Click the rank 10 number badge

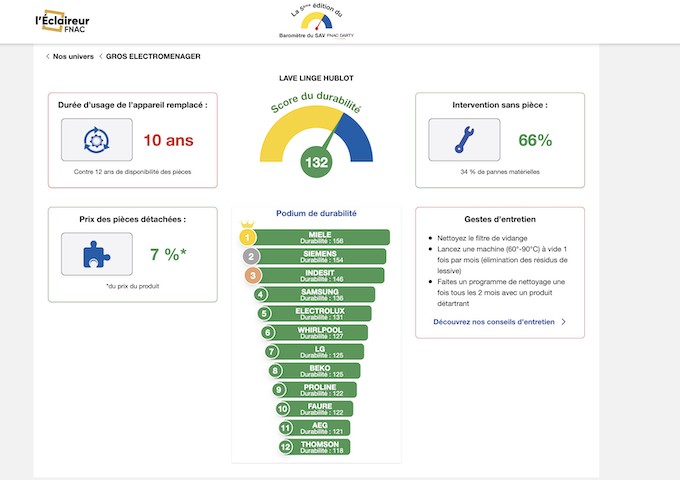point(282,409)
